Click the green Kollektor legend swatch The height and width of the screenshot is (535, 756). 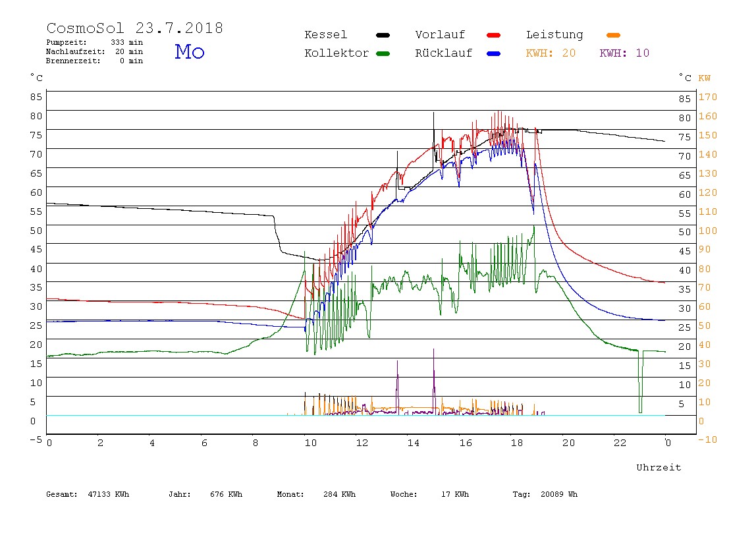click(383, 53)
